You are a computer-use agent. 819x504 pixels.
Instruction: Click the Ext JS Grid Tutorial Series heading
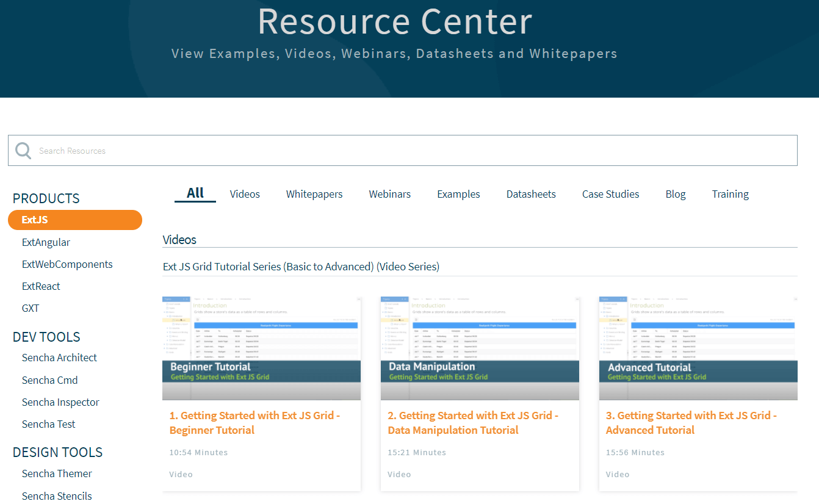point(301,267)
